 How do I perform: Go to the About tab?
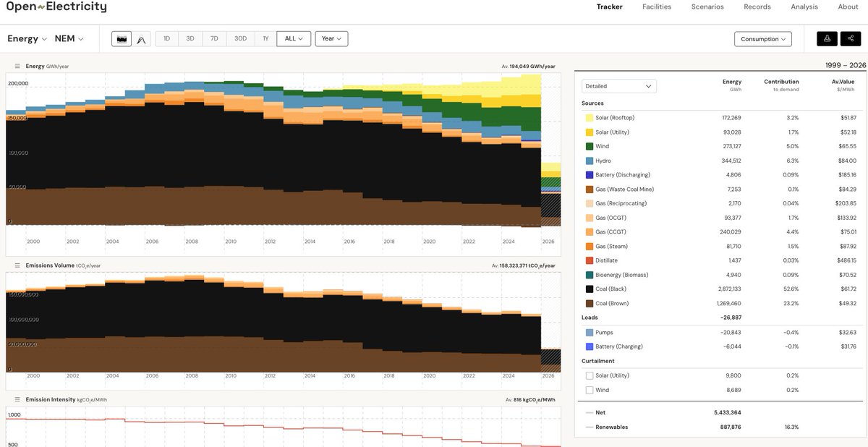point(848,7)
